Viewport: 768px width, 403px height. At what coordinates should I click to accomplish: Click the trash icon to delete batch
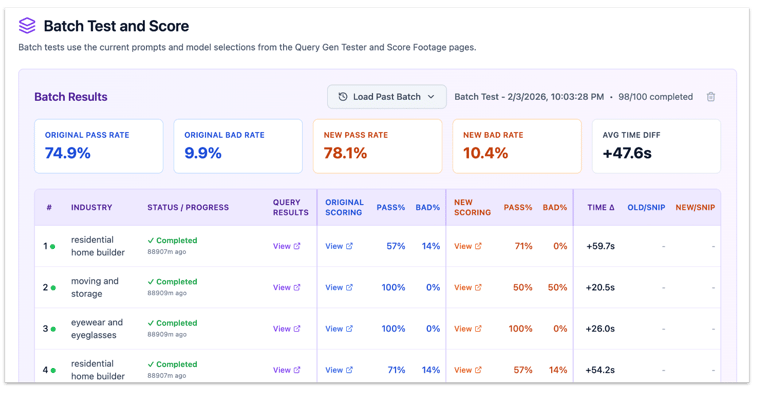click(711, 97)
